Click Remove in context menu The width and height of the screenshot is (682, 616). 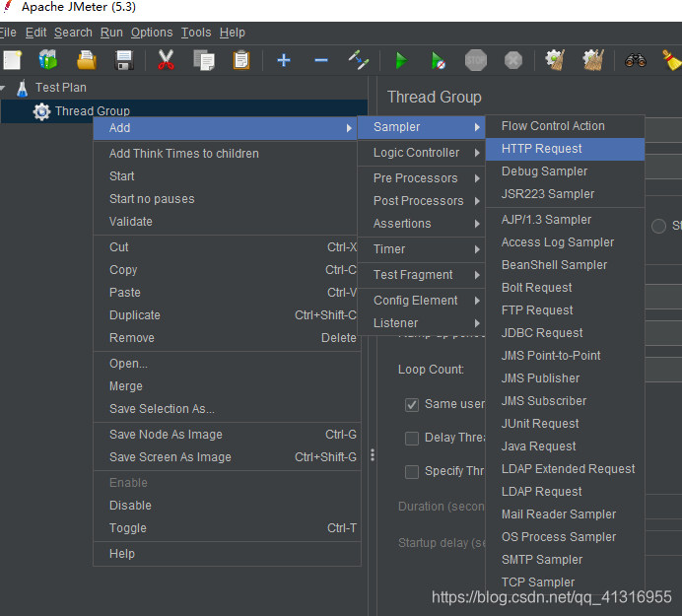pyautogui.click(x=227, y=338)
